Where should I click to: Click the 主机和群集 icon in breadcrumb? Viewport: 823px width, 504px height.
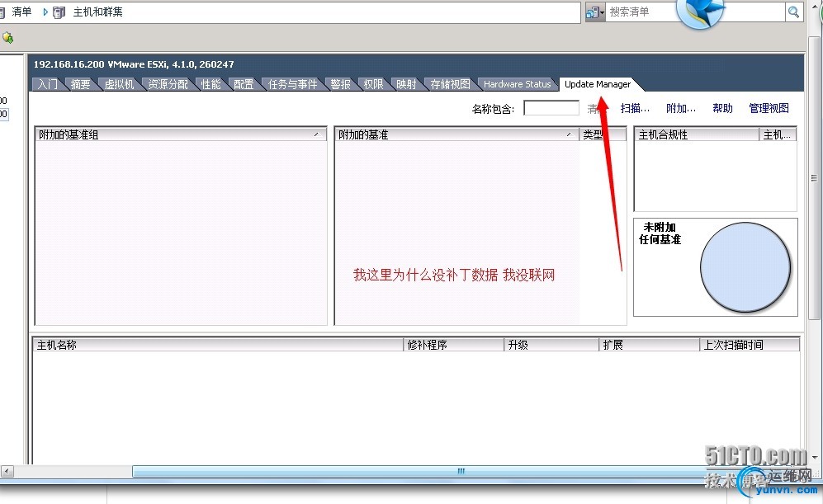pos(59,12)
